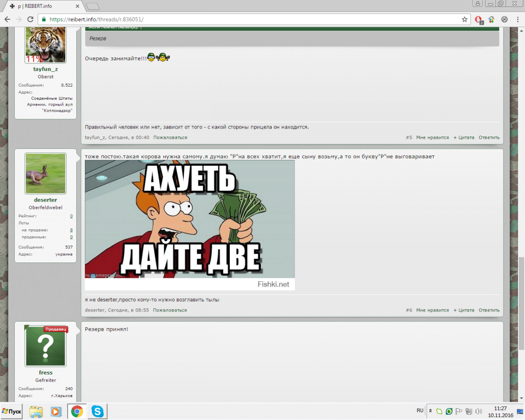Screen dimensions: 525x420
Task: Focus the address bar URL field
Action: [254, 19]
